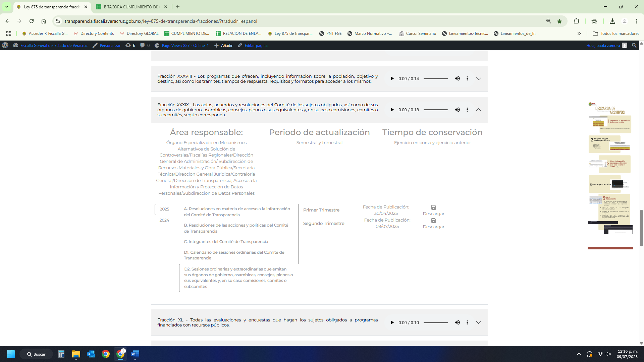Switch to BITACORA CUMPLIMIENTO browser tab
This screenshot has height=362, width=644.
pos(131,7)
